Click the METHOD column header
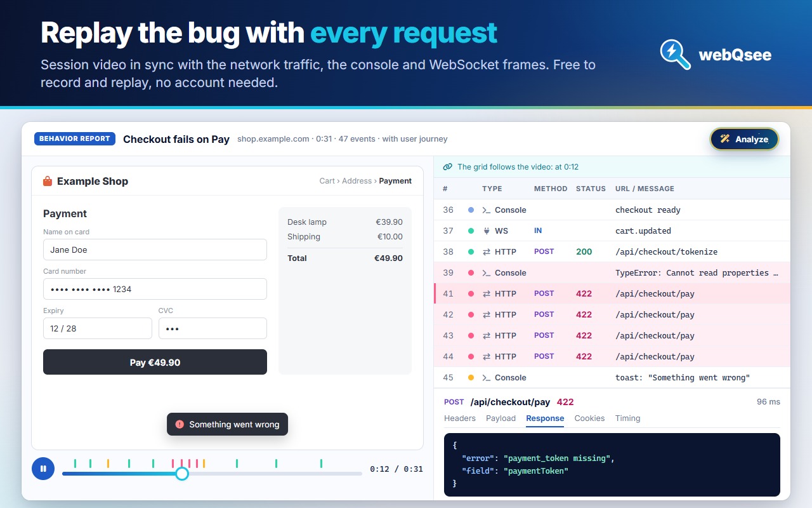Image resolution: width=812 pixels, height=508 pixels. 551,189
